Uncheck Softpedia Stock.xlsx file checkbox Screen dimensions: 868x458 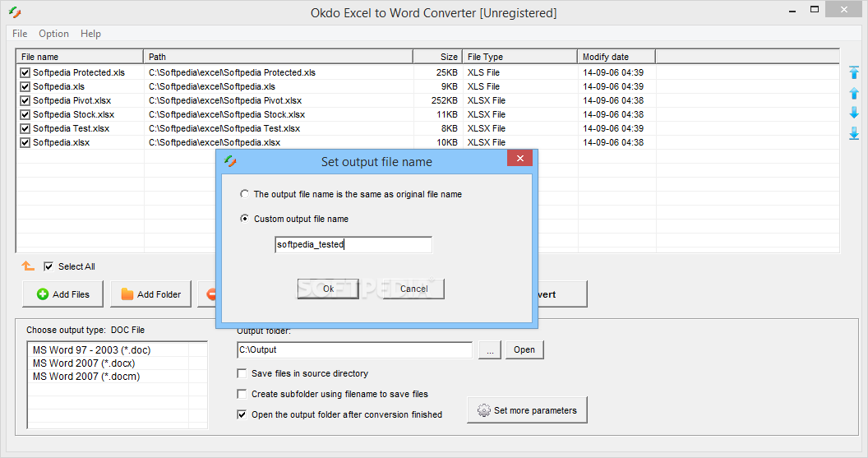(x=25, y=114)
